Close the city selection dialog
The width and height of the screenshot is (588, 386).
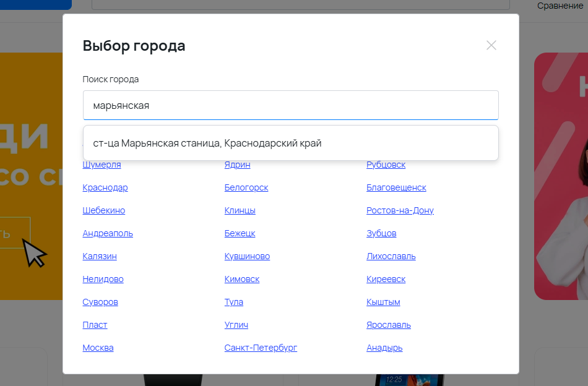pos(491,45)
